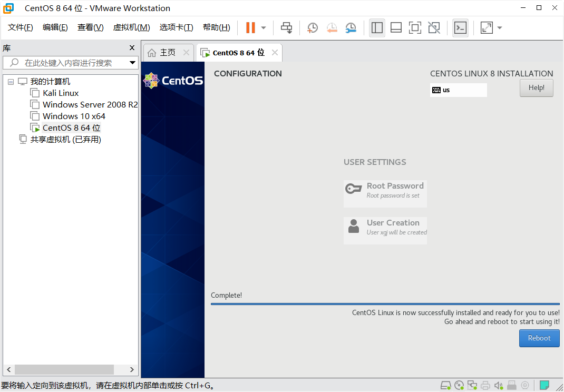Click the CD/DVD drive status icon
Image resolution: width=564 pixels, height=392 pixels.
[x=459, y=386]
